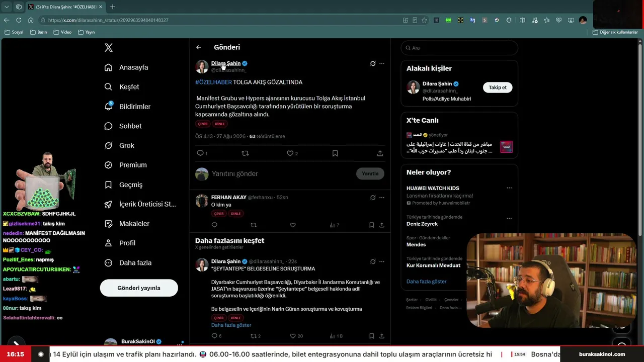644x362 pixels.
Task: Open a new browser tab
Action: pyautogui.click(x=113, y=7)
